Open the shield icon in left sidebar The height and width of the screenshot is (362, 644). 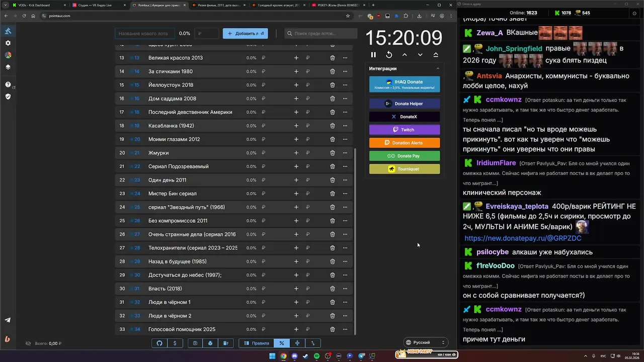[x=8, y=97]
